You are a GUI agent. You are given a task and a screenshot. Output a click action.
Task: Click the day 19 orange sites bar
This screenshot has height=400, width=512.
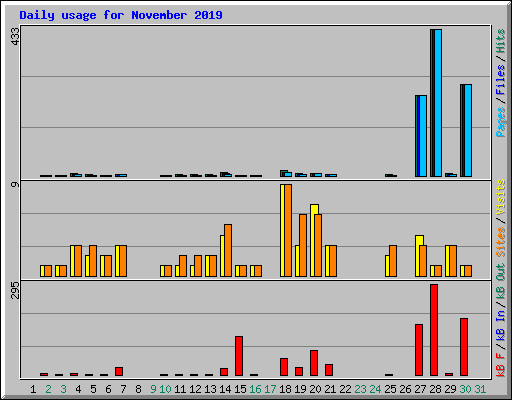303,245
